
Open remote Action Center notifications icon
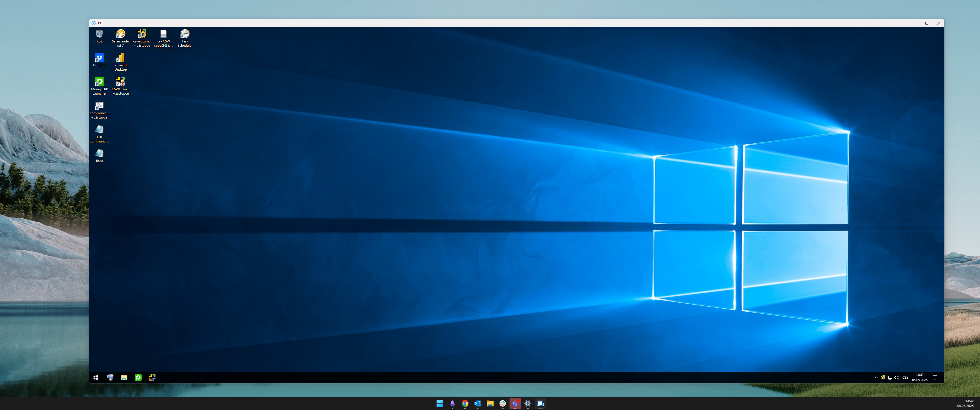pyautogui.click(x=935, y=378)
